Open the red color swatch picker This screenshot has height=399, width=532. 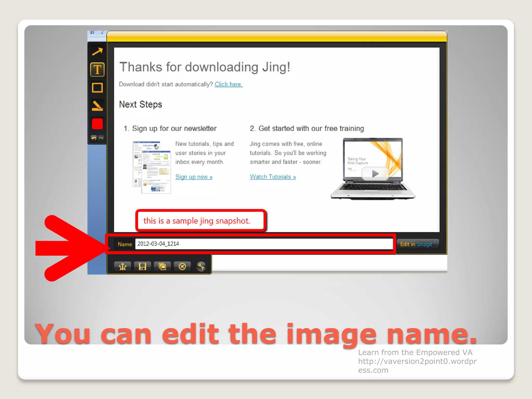coord(97,124)
